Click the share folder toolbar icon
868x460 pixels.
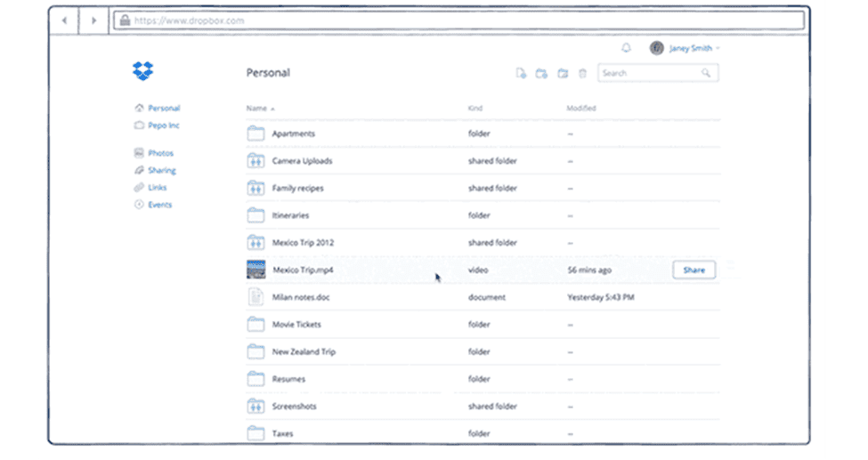coord(563,73)
